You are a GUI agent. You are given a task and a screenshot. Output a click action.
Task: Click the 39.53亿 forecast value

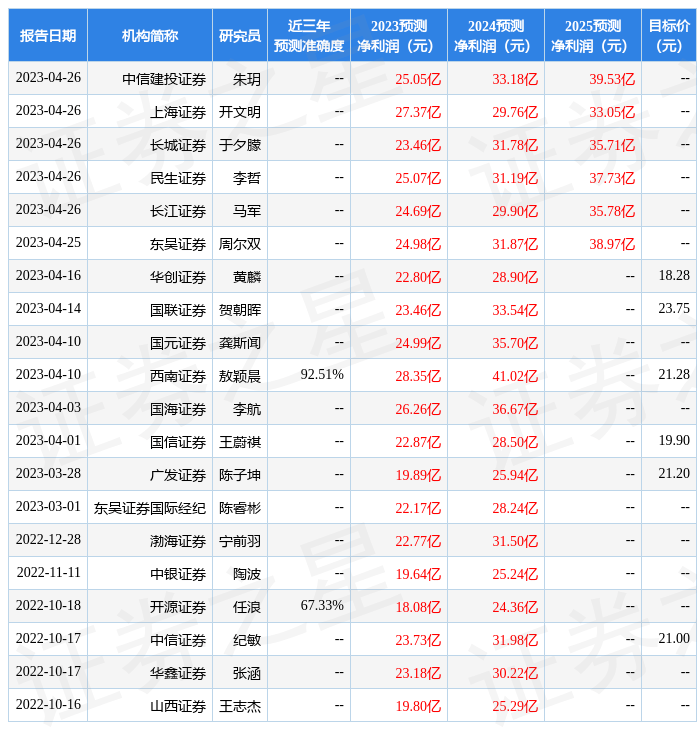(612, 79)
